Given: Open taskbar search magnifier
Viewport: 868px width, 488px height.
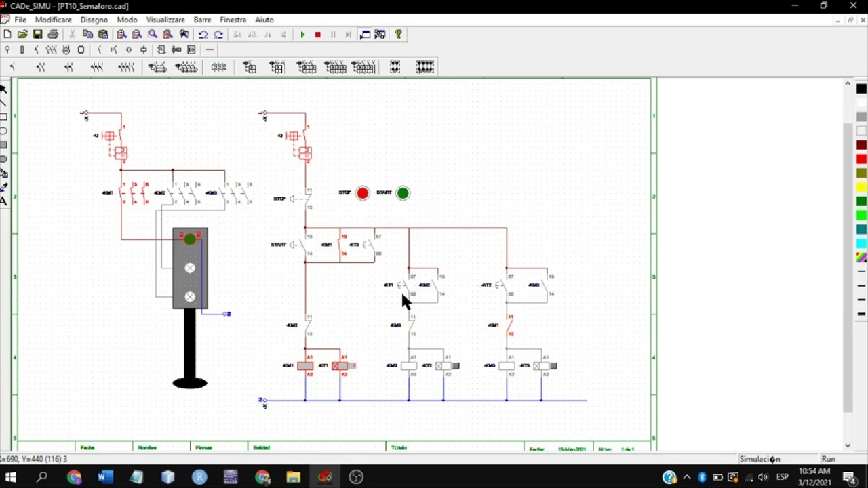Looking at the screenshot, I should 42,477.
